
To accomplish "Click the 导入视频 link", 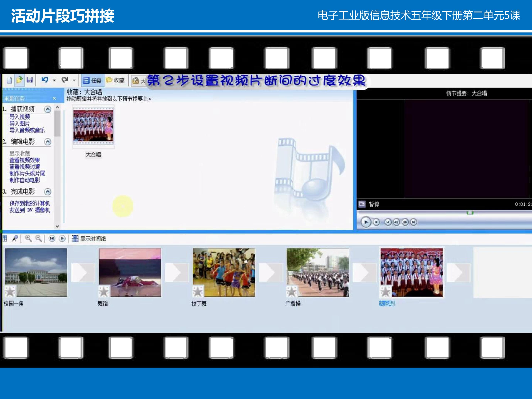I will click(x=20, y=117).
